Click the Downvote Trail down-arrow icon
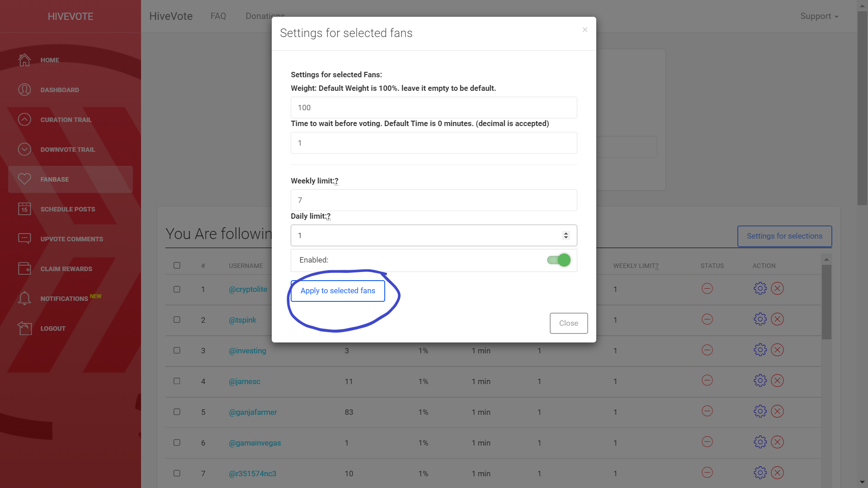 pos(24,149)
